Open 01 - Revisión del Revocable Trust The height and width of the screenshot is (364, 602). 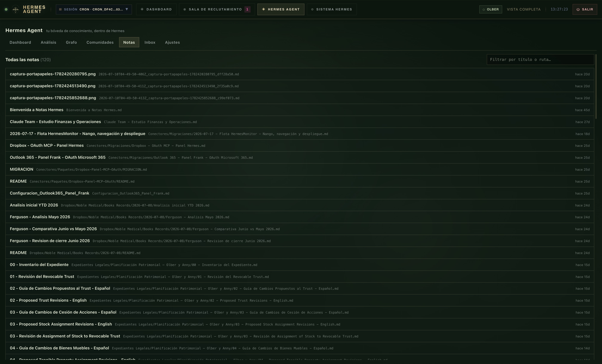click(x=300, y=277)
